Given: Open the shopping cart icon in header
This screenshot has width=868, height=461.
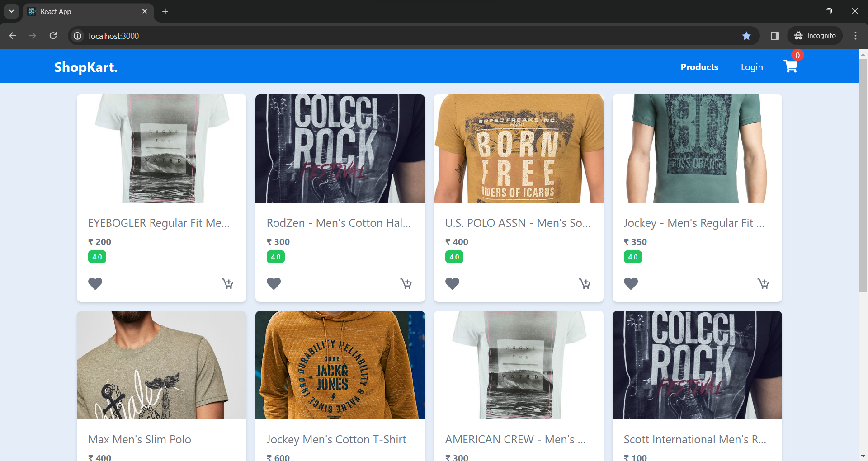Looking at the screenshot, I should pyautogui.click(x=790, y=67).
